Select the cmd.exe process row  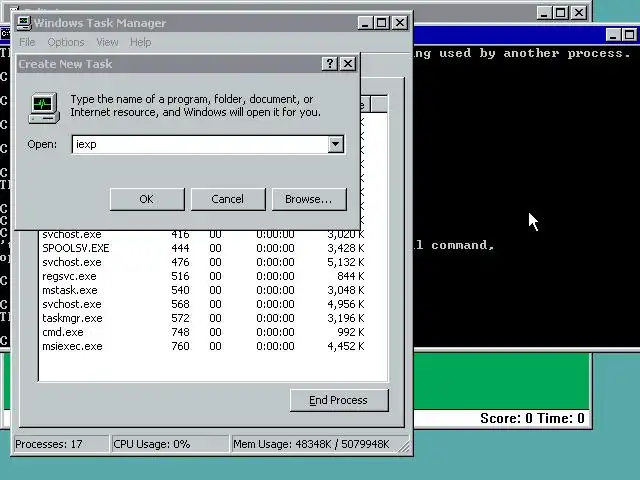click(203, 332)
